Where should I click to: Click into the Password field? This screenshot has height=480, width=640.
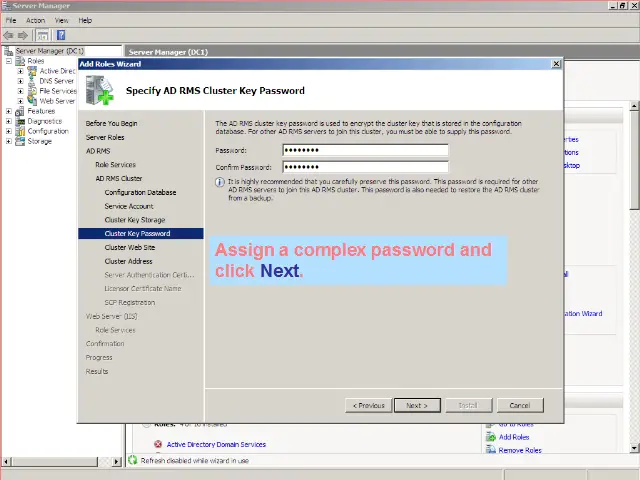365,150
